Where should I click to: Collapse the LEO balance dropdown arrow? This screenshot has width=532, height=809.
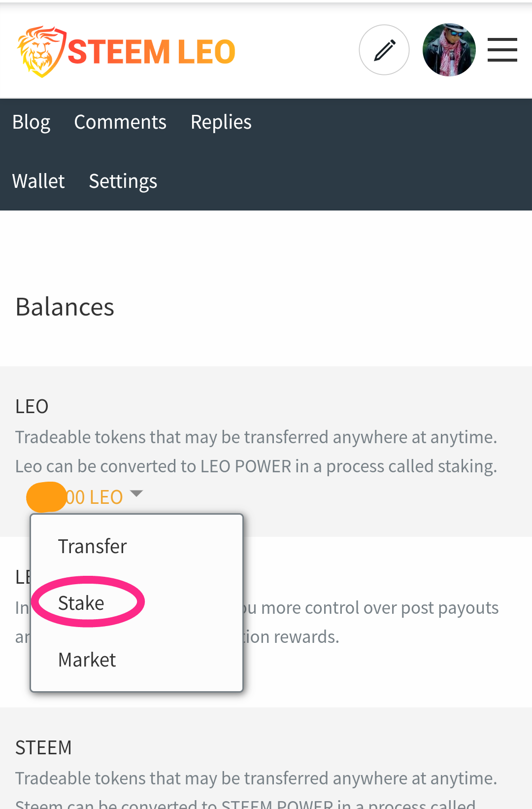click(136, 493)
